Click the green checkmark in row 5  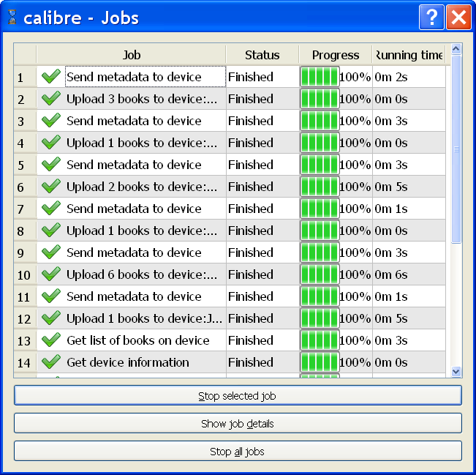51,164
